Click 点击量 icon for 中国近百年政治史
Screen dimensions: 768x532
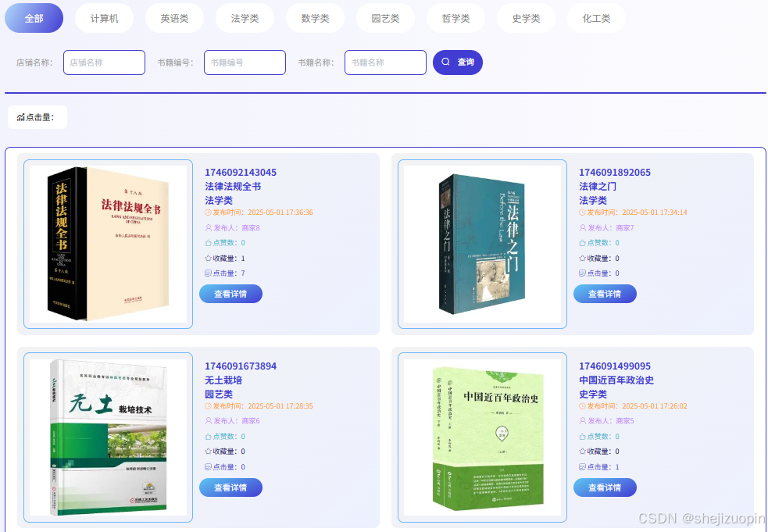click(x=582, y=467)
